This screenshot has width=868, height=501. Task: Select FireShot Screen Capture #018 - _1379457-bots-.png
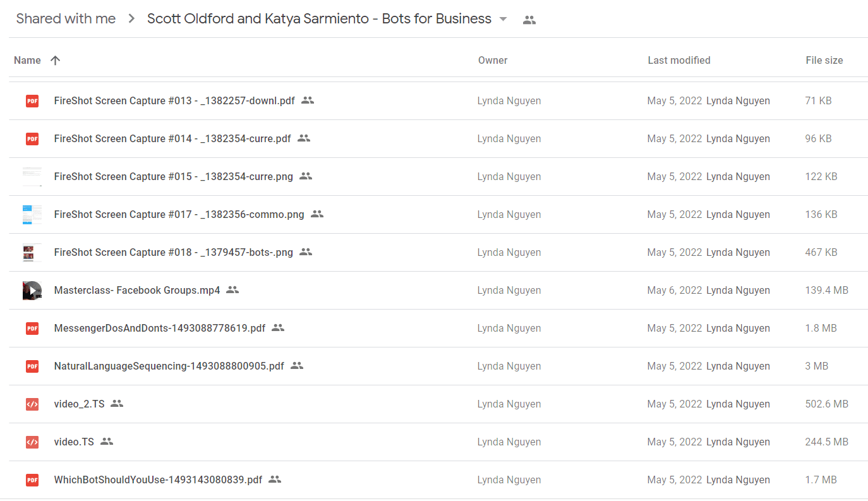click(174, 252)
